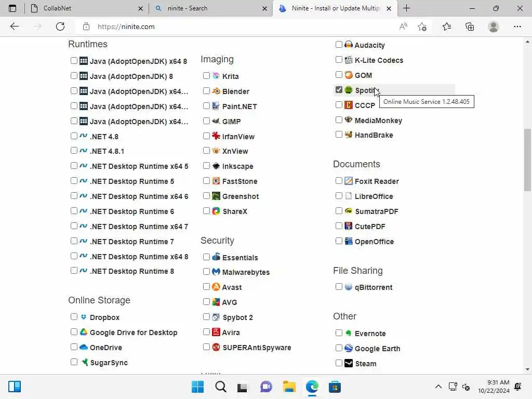Click the Foxit Reader icon
Screen dimensions: 532x399
349,181
